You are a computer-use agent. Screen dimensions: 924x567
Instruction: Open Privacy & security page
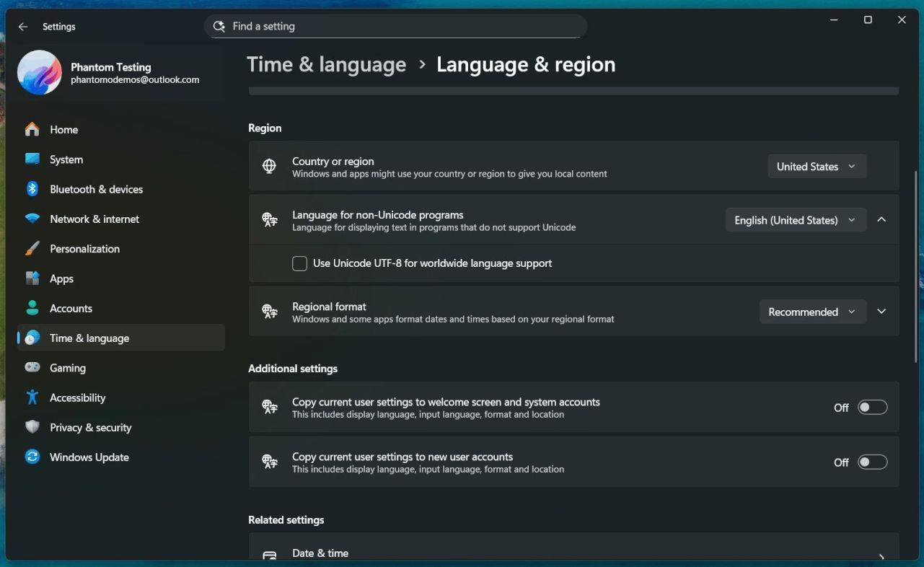click(121, 427)
